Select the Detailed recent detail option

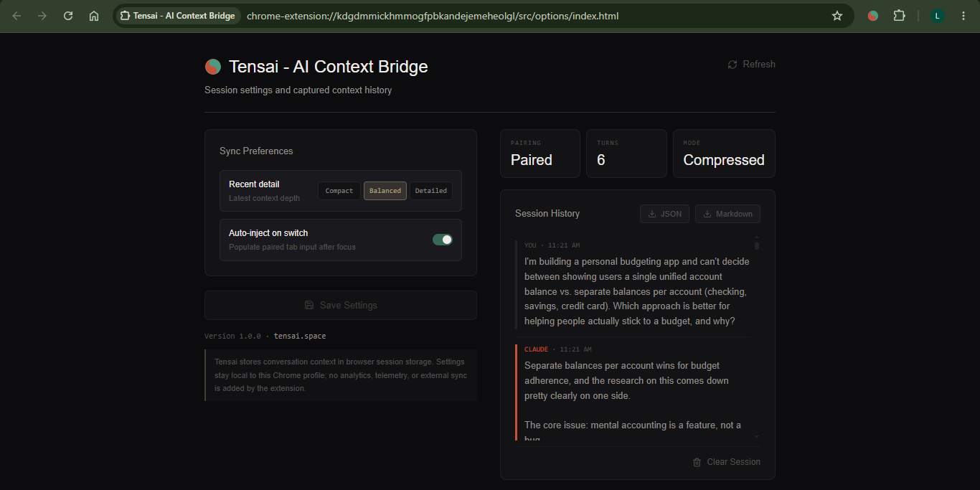(x=431, y=191)
